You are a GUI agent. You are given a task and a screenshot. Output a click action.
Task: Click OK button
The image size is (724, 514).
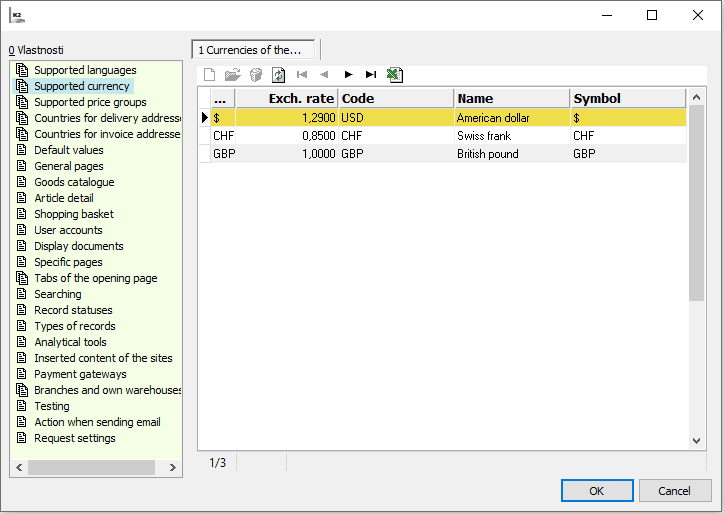[x=597, y=490]
